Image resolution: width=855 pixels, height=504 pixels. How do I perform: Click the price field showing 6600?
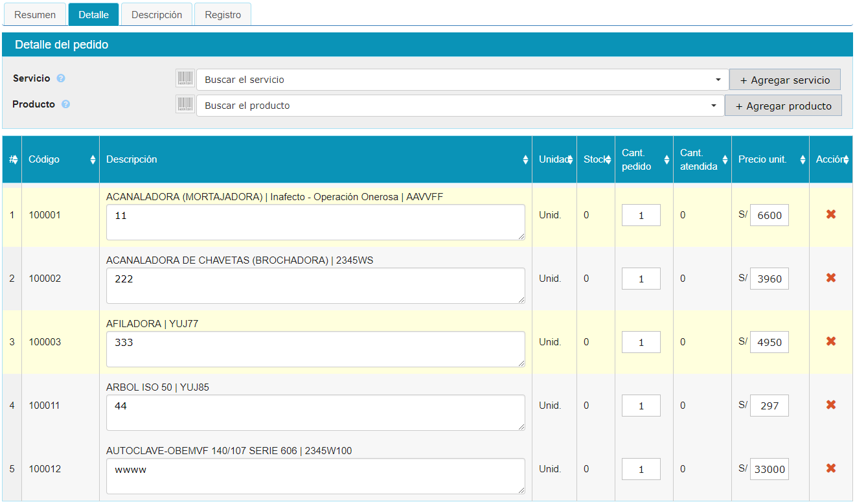click(769, 216)
